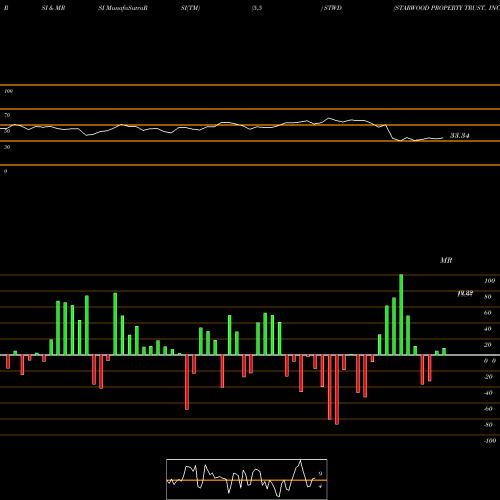Click the '100' label on the RSI panel
500x500 pixels.
point(8,91)
